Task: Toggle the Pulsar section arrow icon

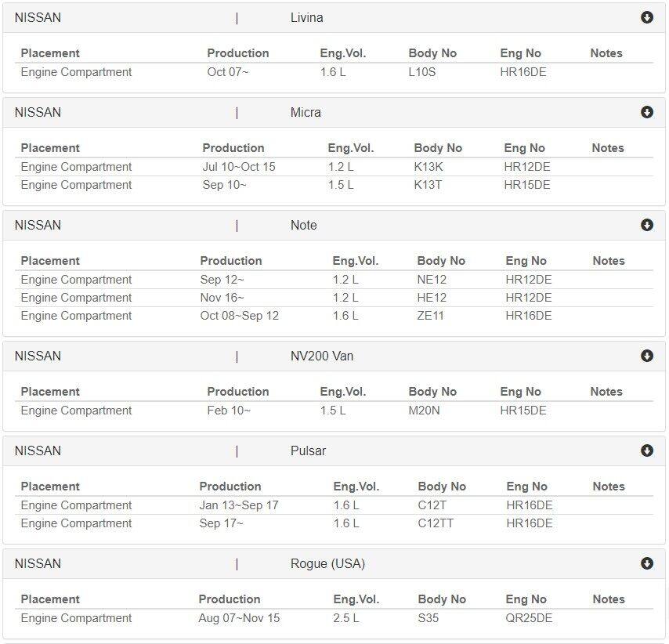Action: [647, 450]
